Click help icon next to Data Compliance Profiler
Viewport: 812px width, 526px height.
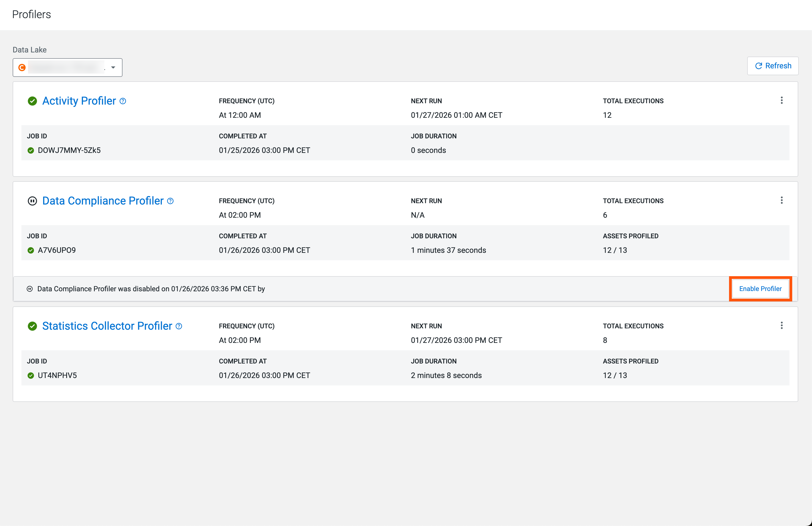point(170,201)
